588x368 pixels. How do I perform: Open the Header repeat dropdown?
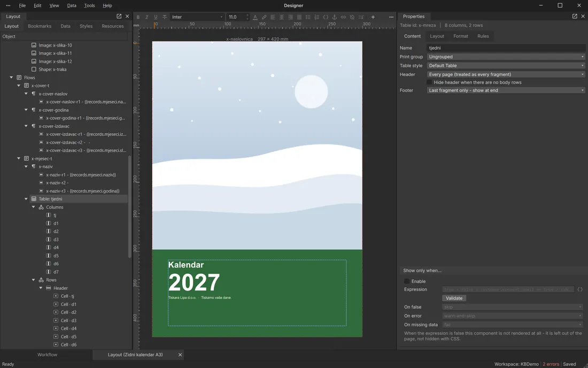506,74
